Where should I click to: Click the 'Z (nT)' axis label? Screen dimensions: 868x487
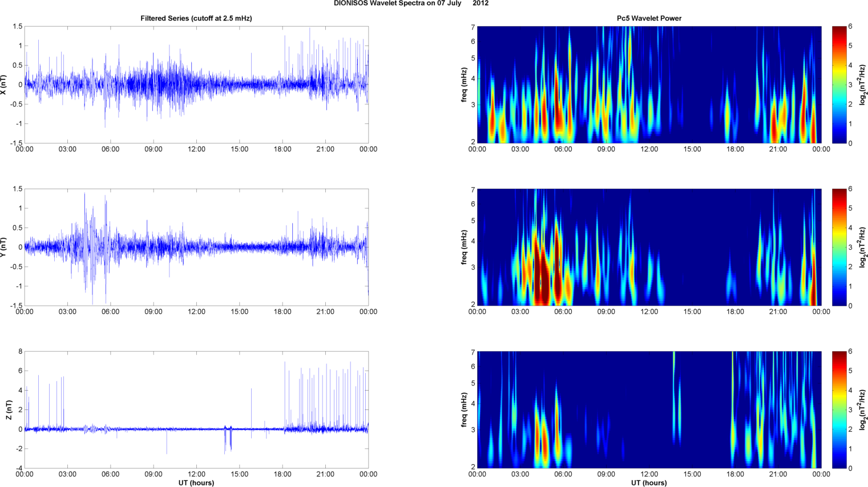coord(9,410)
